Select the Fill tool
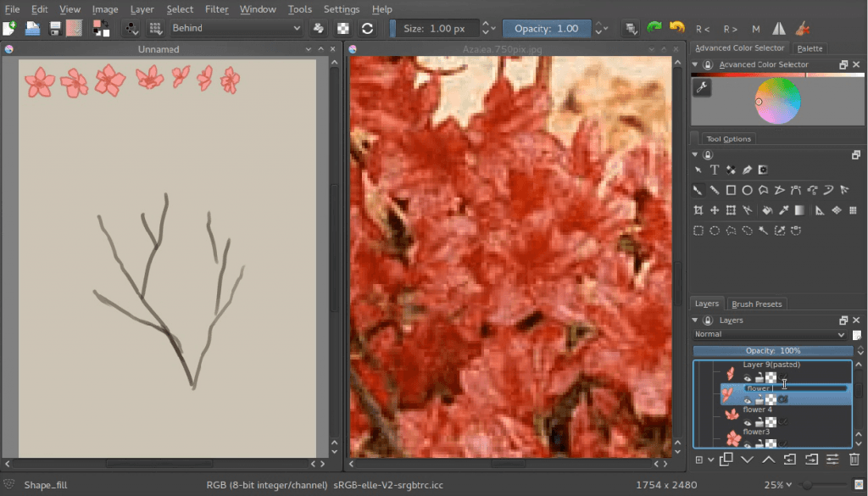 (767, 210)
